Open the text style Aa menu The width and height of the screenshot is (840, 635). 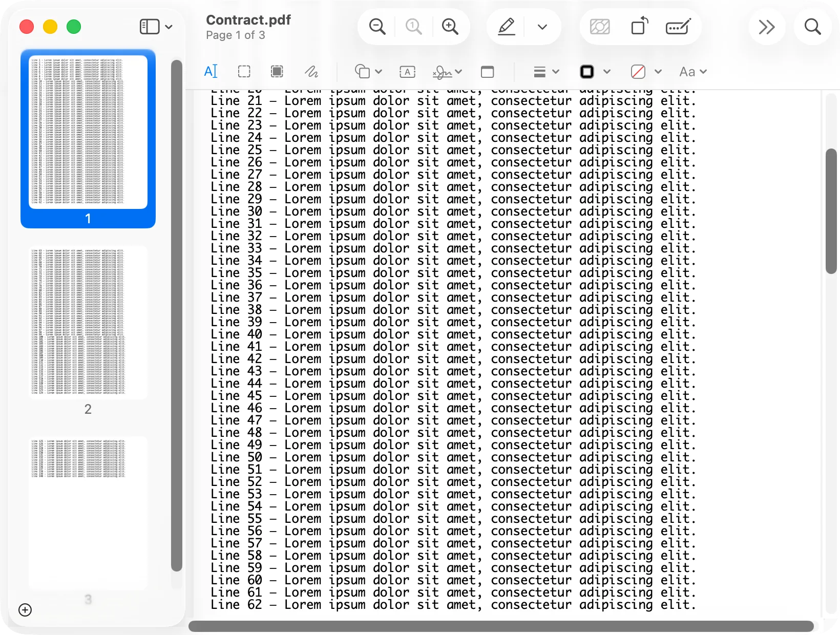click(x=693, y=72)
